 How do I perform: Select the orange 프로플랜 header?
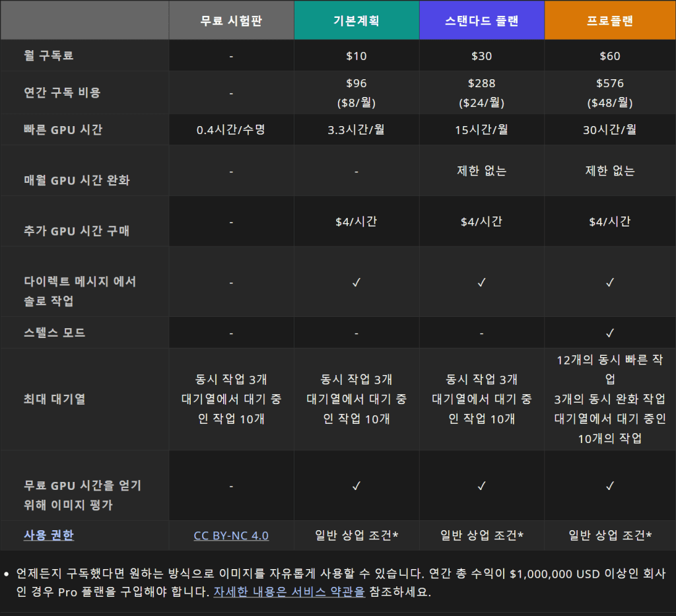click(x=610, y=20)
